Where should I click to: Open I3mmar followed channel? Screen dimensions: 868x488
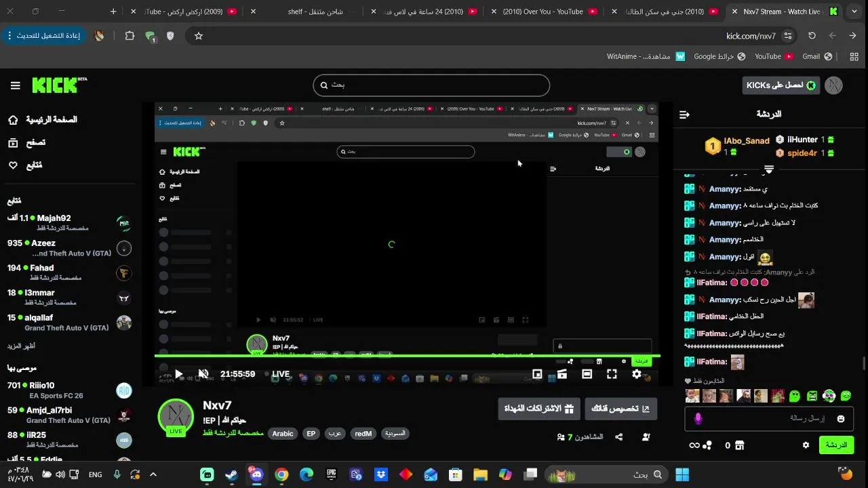[68, 298]
